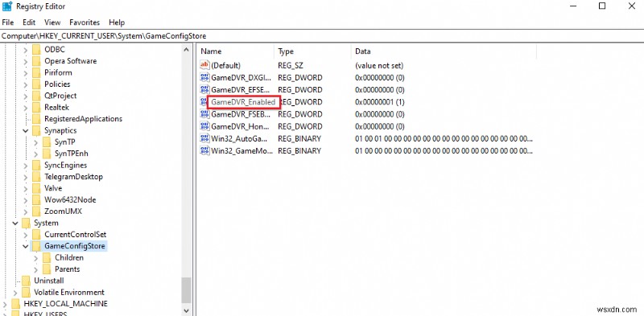Click tree pane scrollbar down arrow
Image resolution: width=644 pixels, height=316 pixels.
coord(187,310)
